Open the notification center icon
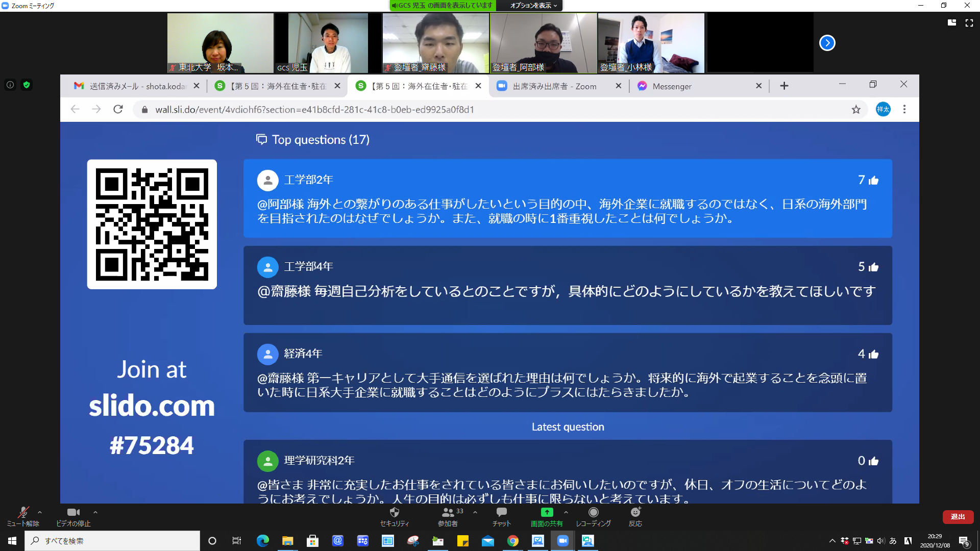 point(964,541)
